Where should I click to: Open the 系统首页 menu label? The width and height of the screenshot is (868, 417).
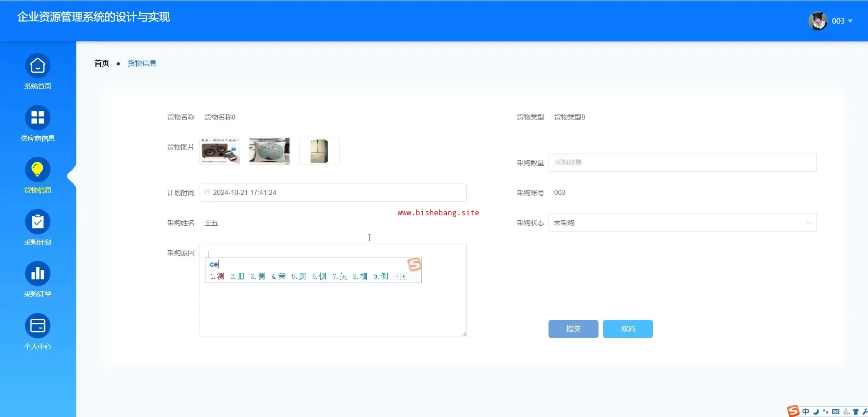click(38, 86)
